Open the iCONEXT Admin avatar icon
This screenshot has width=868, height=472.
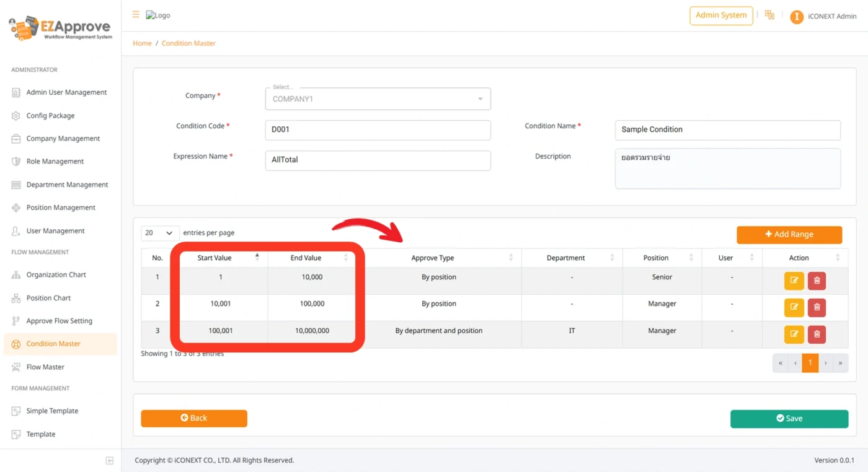[797, 16]
